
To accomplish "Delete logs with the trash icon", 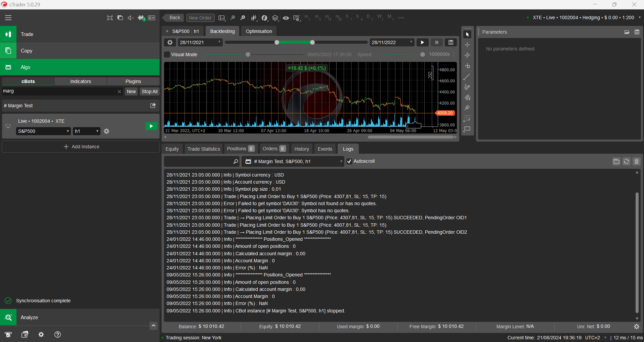I will (x=637, y=161).
